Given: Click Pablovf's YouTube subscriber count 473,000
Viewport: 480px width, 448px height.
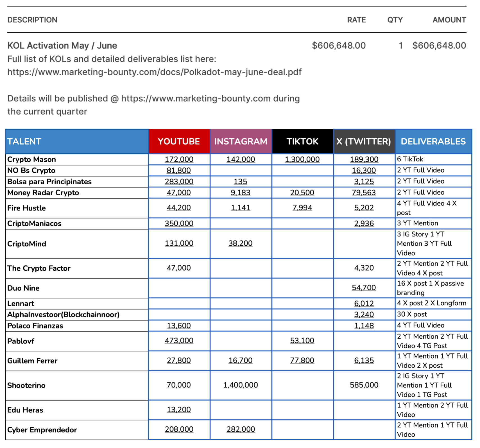Looking at the screenshot, I should tap(179, 341).
